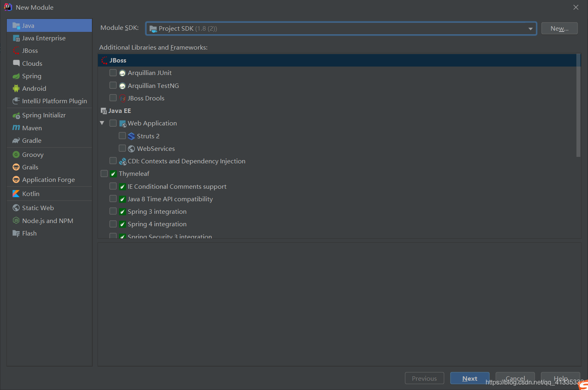Viewport: 588px width, 390px height.
Task: Click the New... SDK button
Action: tap(559, 28)
